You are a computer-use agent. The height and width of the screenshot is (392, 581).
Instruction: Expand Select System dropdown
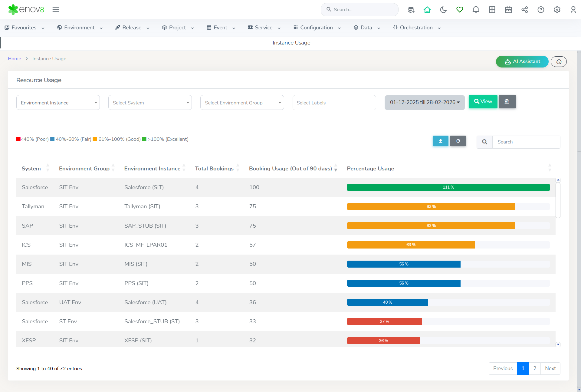[150, 103]
